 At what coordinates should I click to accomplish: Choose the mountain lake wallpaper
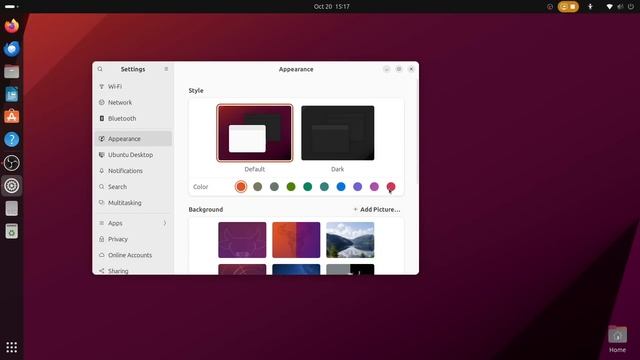pyautogui.click(x=350, y=240)
